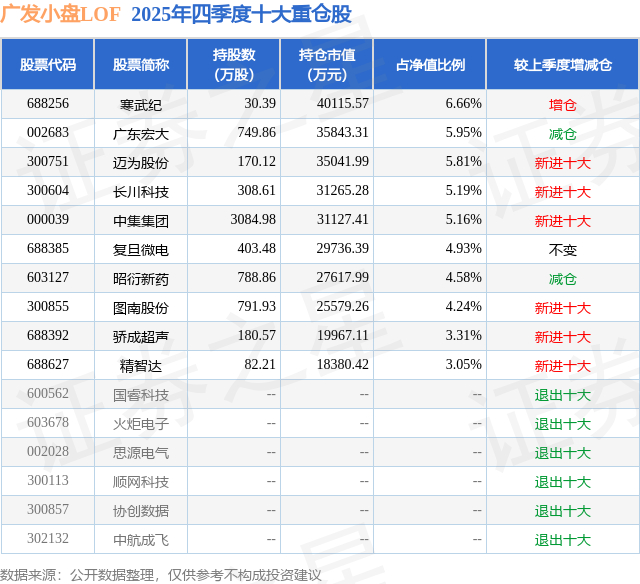
Task: Select stock name 复旦微电
Action: pyautogui.click(x=141, y=250)
